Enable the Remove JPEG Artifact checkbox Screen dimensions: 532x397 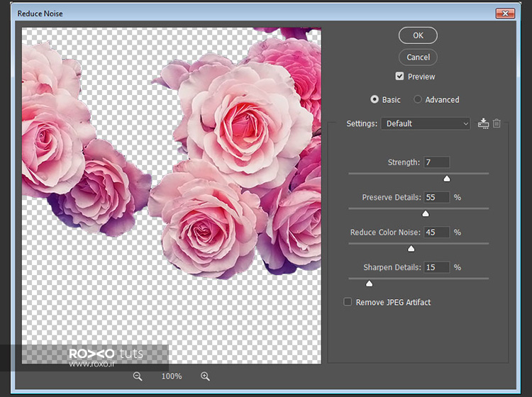[x=348, y=302]
